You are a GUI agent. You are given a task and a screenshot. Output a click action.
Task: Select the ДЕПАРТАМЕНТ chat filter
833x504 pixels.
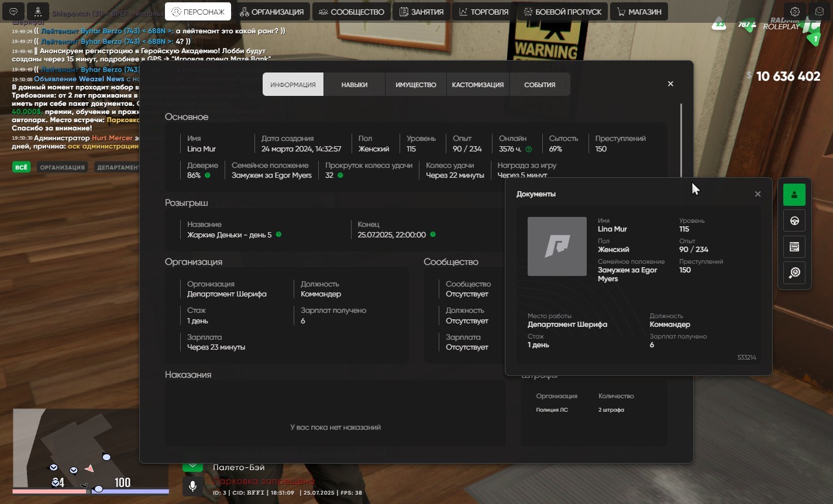pos(117,167)
